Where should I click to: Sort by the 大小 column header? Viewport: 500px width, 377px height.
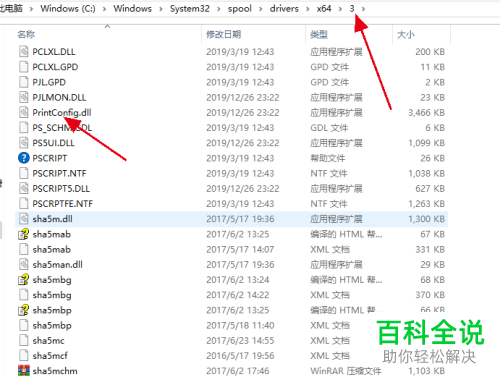coord(406,34)
